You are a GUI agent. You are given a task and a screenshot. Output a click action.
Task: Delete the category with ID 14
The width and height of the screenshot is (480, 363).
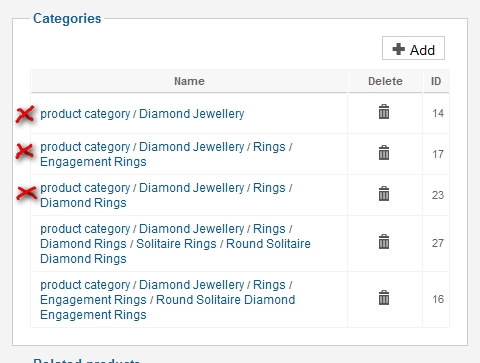(384, 112)
